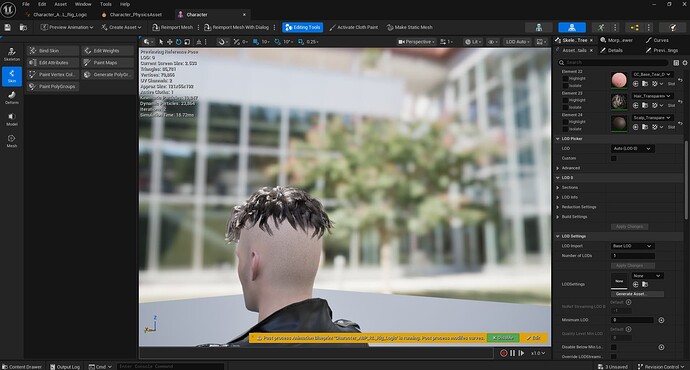Open the Preview Animation dropdown
Screen dimensions: 690x370
click(67, 27)
